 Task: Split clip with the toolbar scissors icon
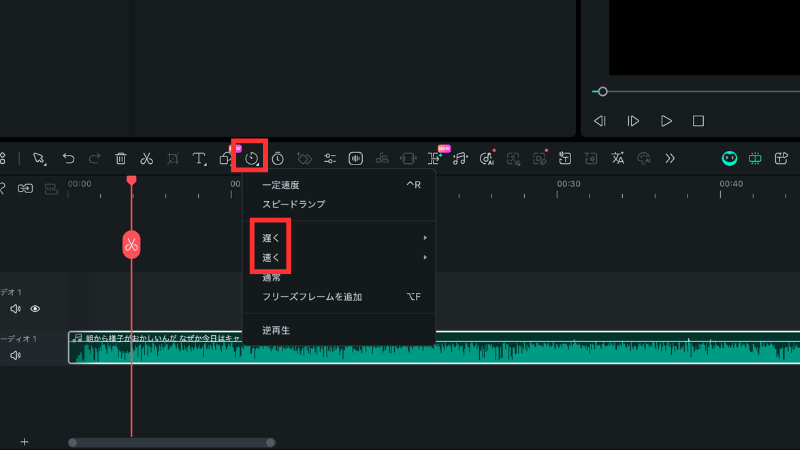tap(146, 159)
